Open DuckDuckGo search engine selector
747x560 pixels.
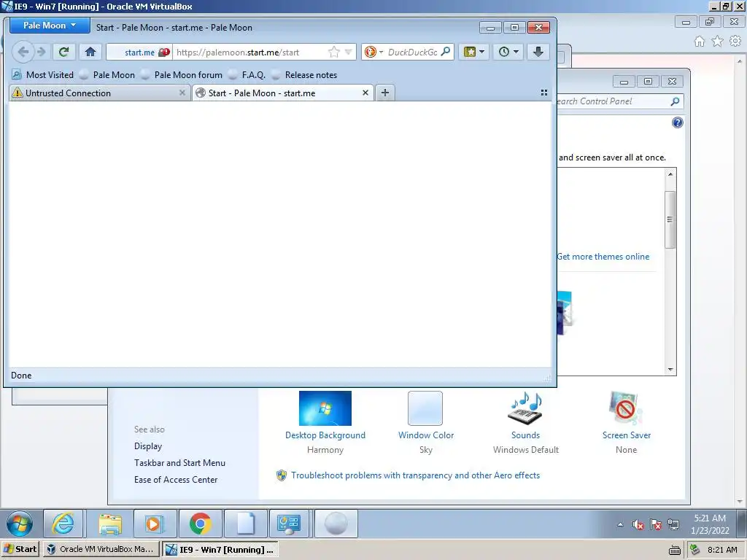[373, 52]
